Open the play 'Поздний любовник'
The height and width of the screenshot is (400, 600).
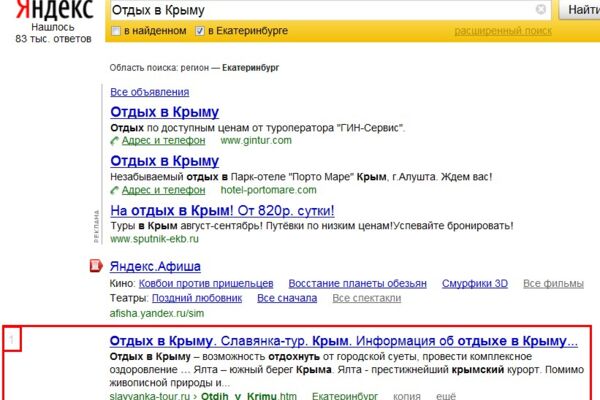pyautogui.click(x=197, y=298)
